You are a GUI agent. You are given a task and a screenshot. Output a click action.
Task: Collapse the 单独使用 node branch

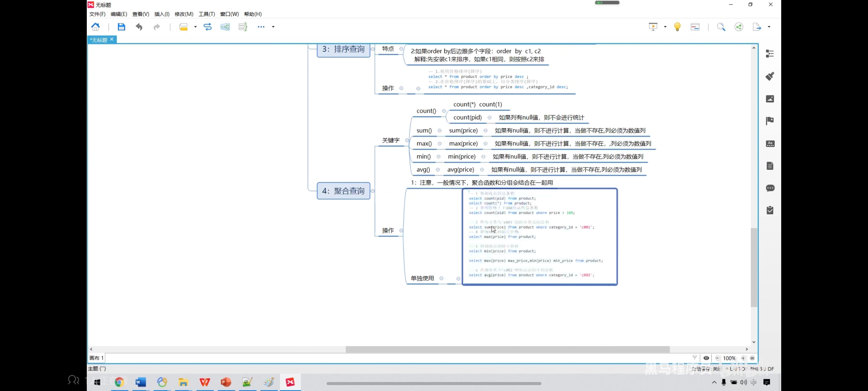coord(441,278)
